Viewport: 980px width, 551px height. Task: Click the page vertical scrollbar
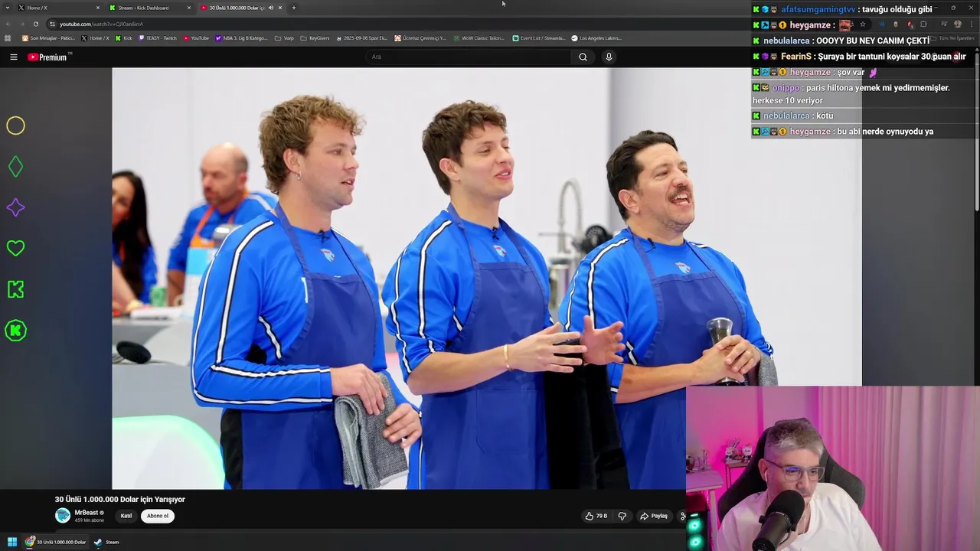(x=977, y=130)
